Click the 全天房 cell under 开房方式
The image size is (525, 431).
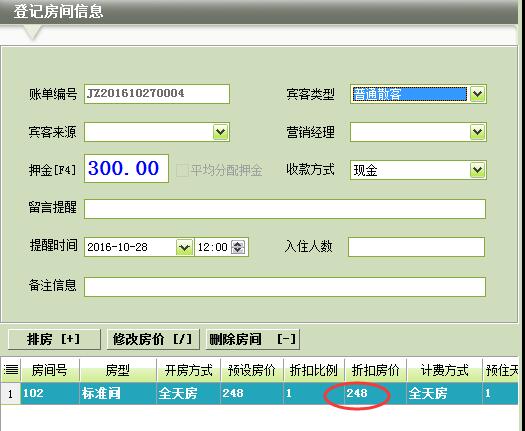click(189, 393)
